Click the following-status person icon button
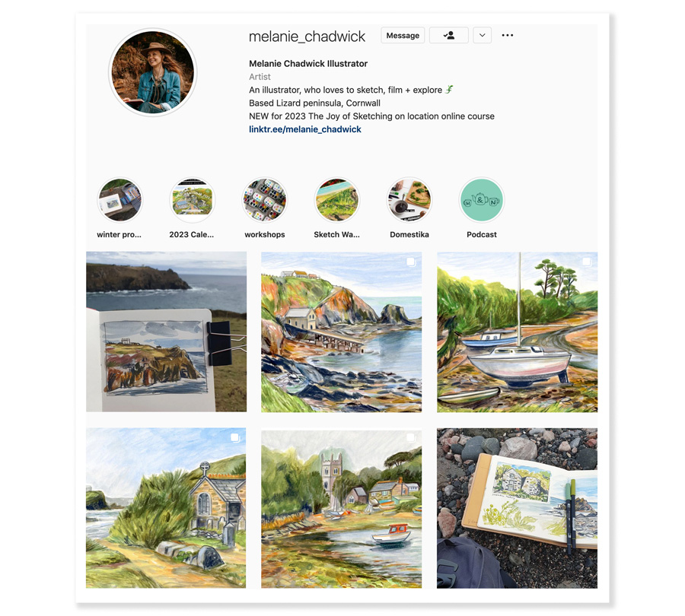The width and height of the screenshot is (685, 616). (x=448, y=35)
